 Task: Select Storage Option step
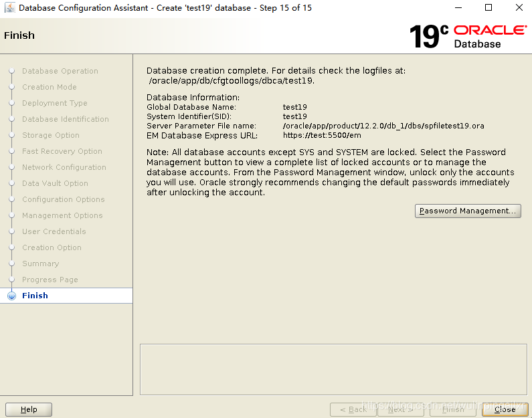click(51, 135)
